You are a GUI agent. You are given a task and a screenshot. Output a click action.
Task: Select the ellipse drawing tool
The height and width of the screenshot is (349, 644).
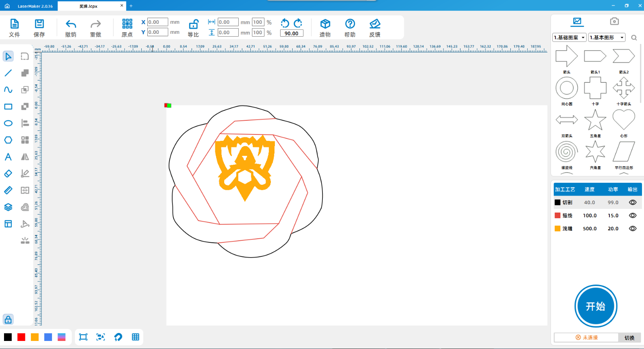[x=8, y=123]
